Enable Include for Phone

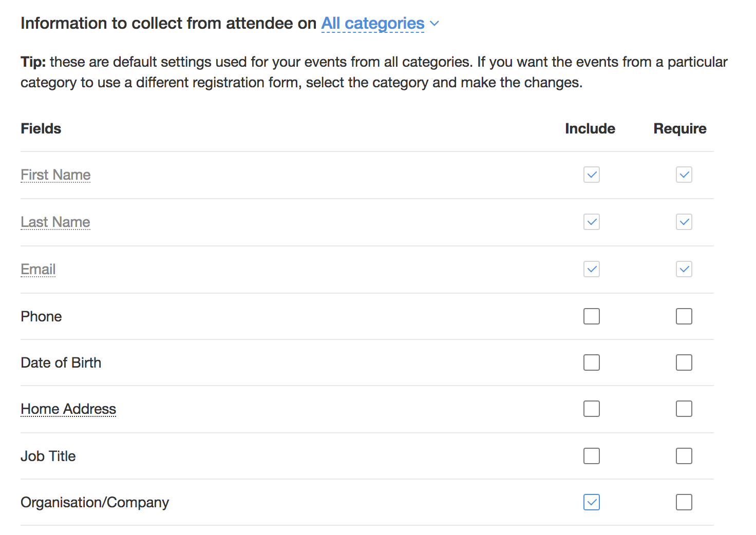[592, 316]
